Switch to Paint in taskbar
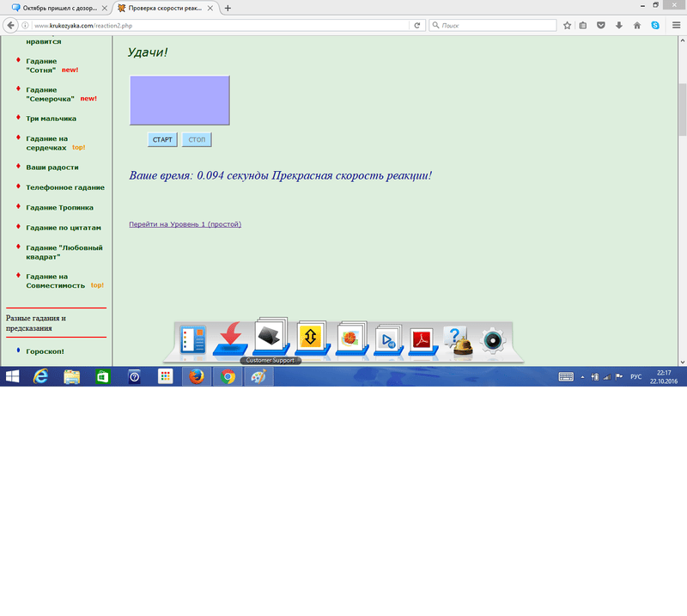687x616 pixels. [x=259, y=376]
